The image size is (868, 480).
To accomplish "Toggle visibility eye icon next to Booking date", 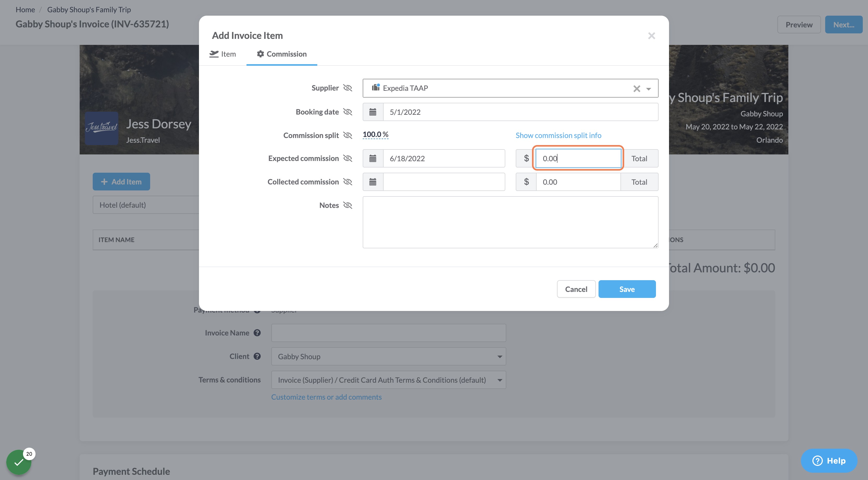I will coord(347,112).
